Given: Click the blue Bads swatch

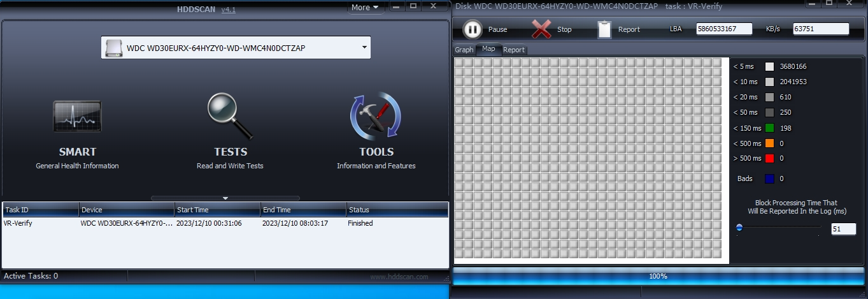Looking at the screenshot, I should pos(769,179).
